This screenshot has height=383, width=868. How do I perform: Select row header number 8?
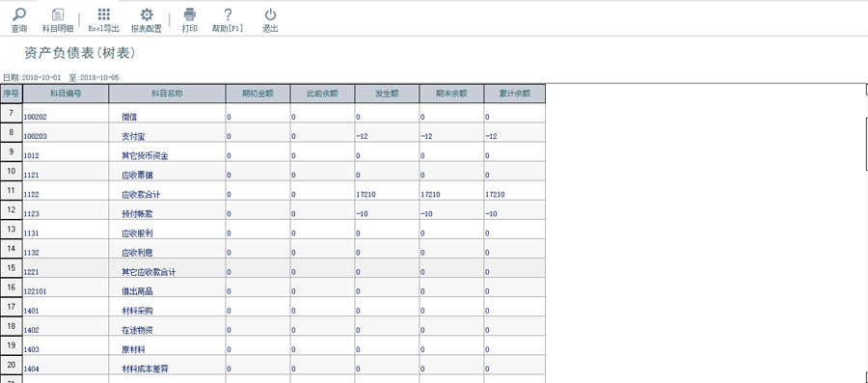[x=11, y=132]
